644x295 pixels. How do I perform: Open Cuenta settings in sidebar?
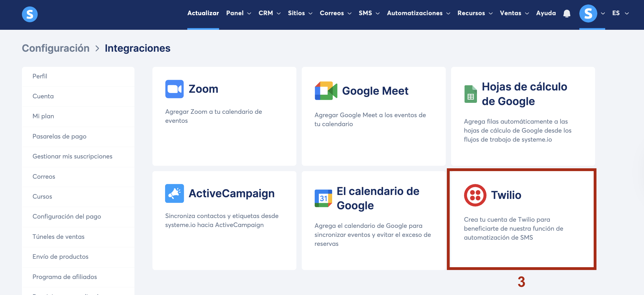(x=78, y=96)
